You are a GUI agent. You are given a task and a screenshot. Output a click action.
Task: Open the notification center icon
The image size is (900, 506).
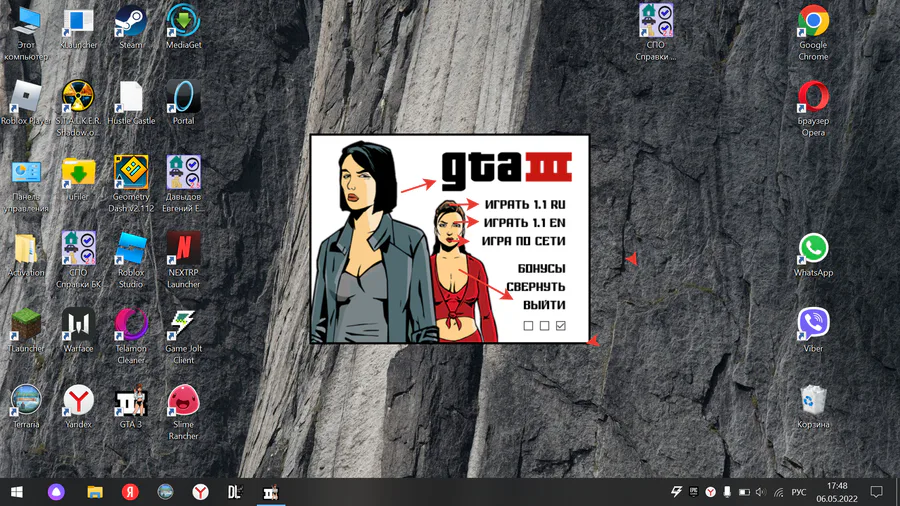pyautogui.click(x=876, y=492)
